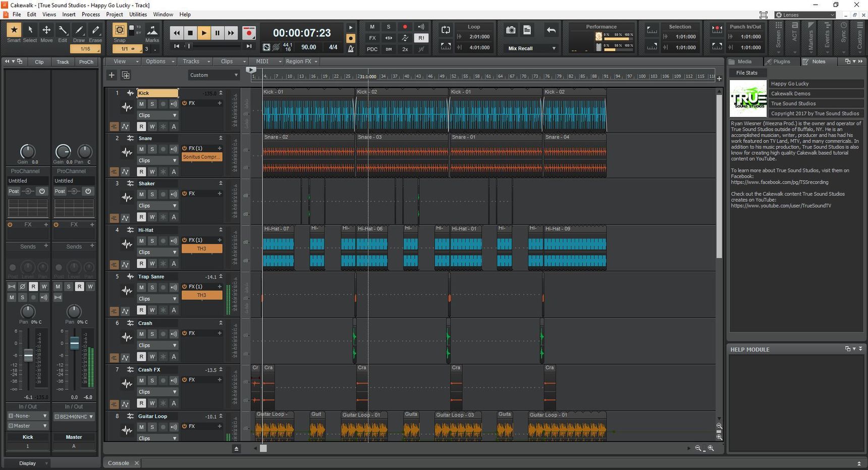The width and height of the screenshot is (868, 470).
Task: Click the File Stats button
Action: (x=746, y=73)
